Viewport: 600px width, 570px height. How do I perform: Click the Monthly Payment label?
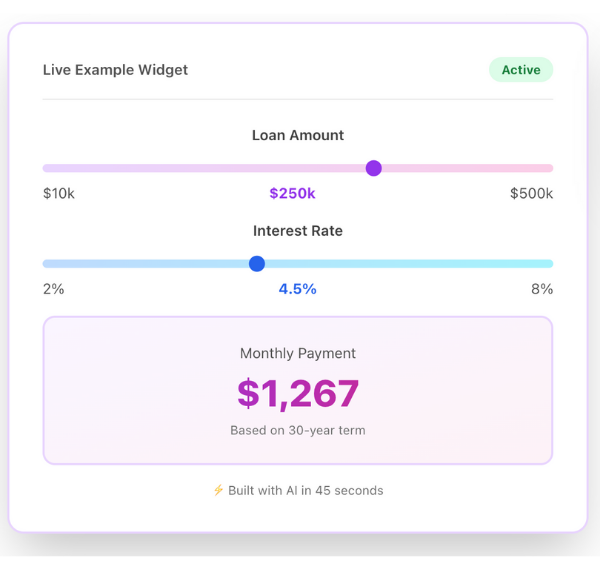tap(298, 353)
